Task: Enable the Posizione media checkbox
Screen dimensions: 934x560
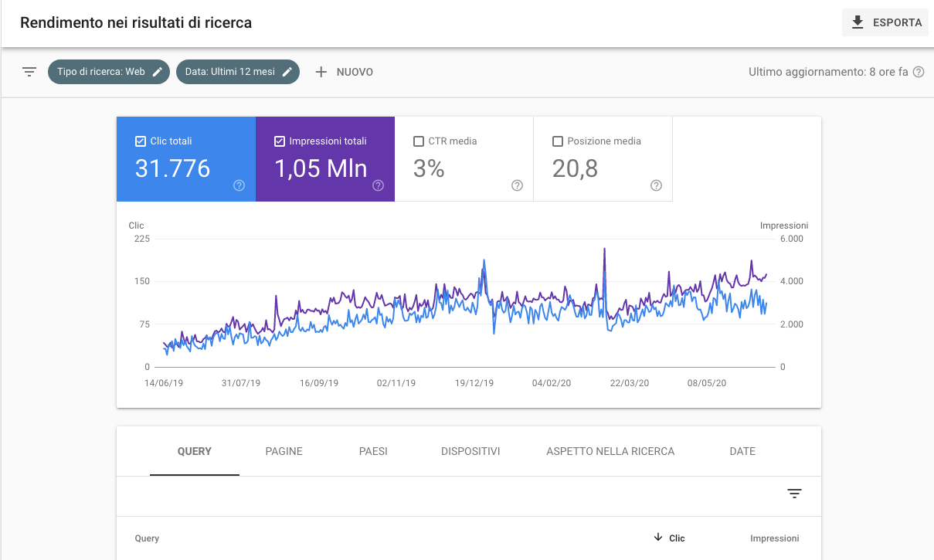Action: (x=559, y=141)
